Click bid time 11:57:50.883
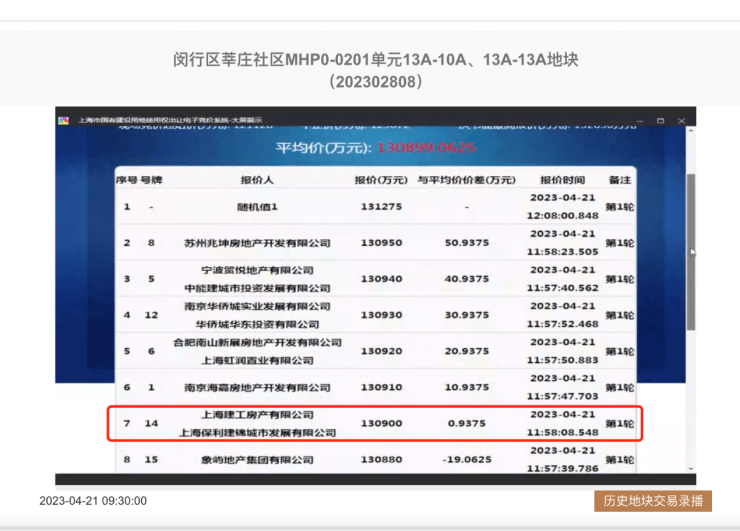The width and height of the screenshot is (740, 531). (563, 360)
